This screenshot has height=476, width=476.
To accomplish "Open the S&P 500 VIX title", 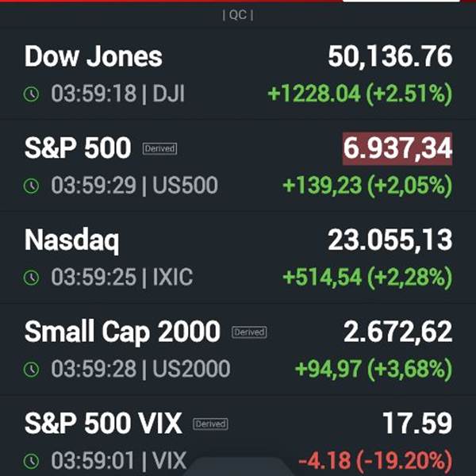I will [103, 424].
